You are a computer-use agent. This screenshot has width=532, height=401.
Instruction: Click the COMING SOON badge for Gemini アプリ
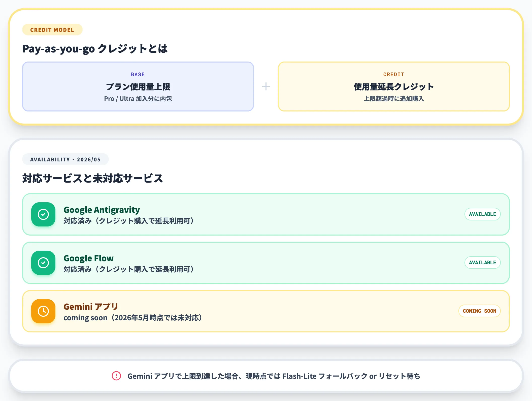coord(479,311)
